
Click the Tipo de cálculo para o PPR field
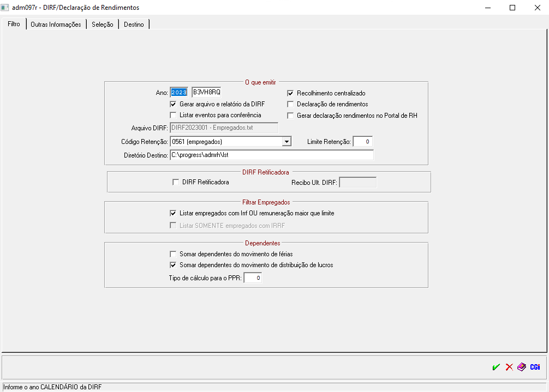(x=253, y=278)
